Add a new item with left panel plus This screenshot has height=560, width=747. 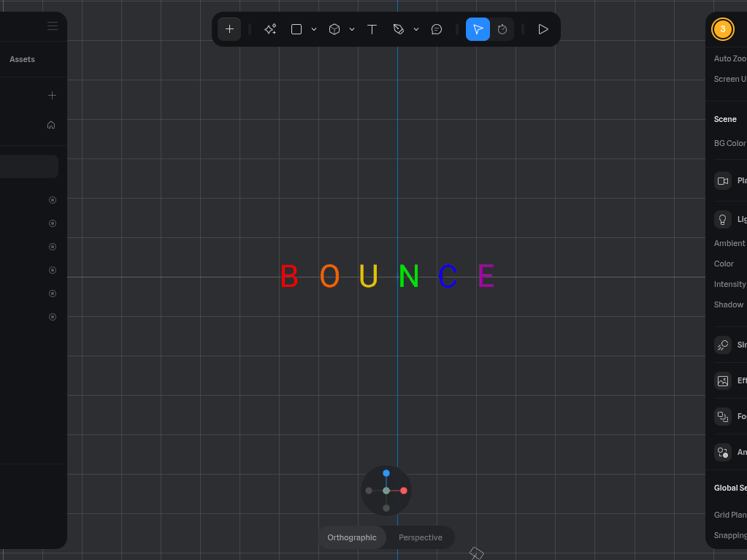[52, 95]
